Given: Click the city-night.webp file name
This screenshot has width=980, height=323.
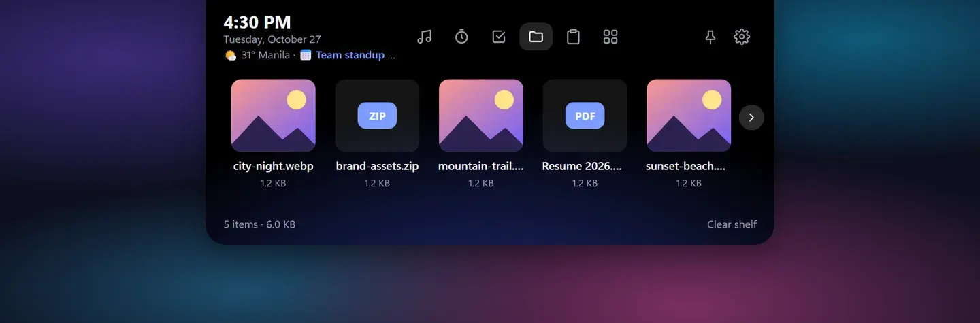Looking at the screenshot, I should pos(274,166).
